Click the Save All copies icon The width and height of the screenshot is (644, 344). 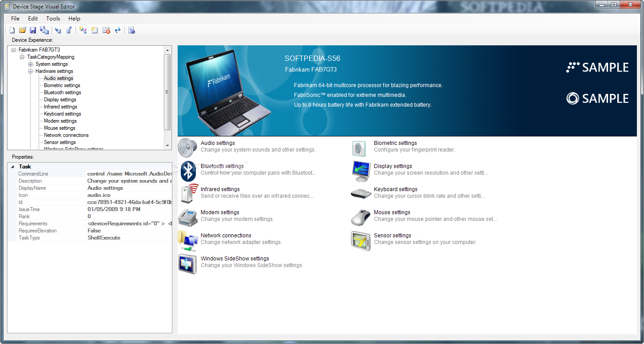pos(44,30)
